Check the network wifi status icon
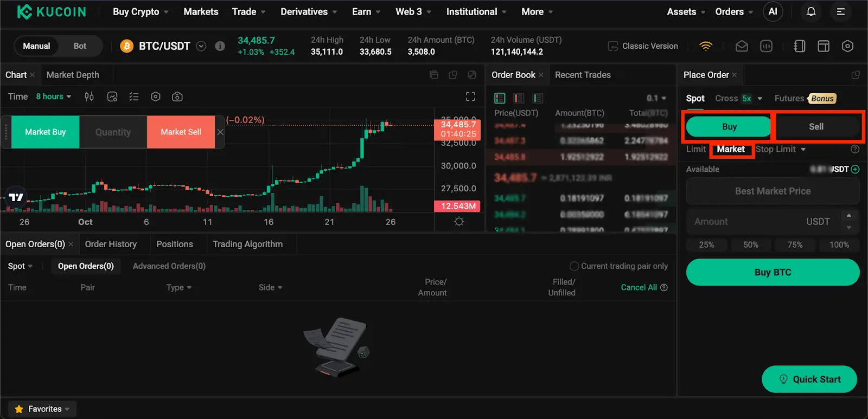Image resolution: width=868 pixels, height=419 pixels. pos(705,46)
